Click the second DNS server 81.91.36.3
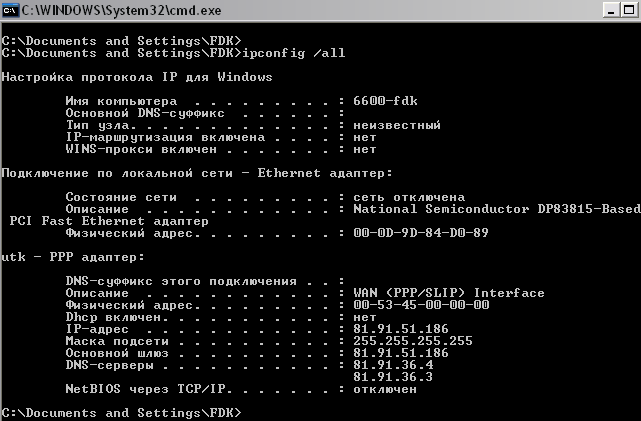641x421 pixels. tap(393, 377)
